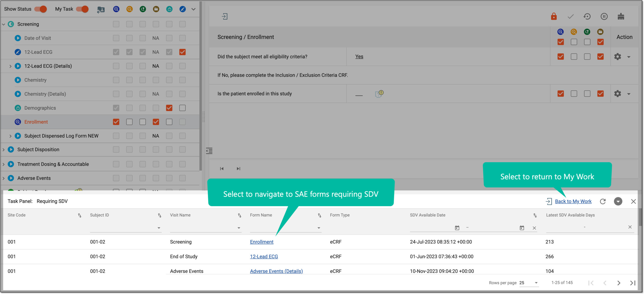Uncheck the red last checkbox in 12-Lead ECG row
Image resolution: width=644 pixels, height=294 pixels.
coord(182,52)
